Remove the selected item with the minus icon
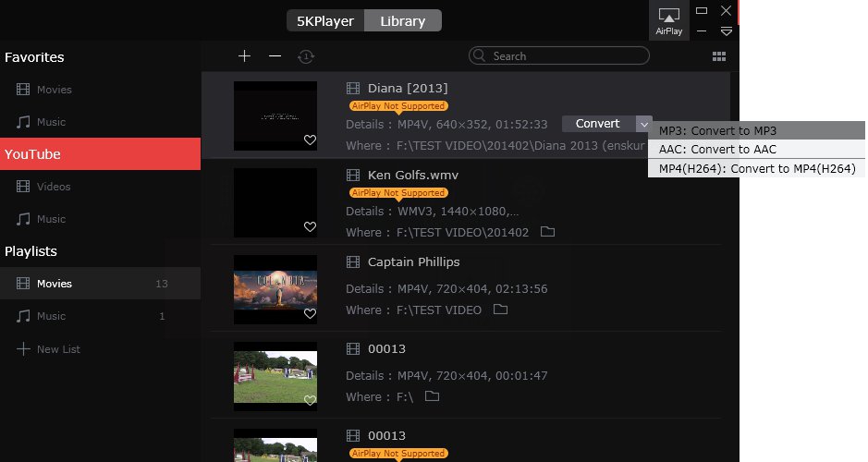 coord(275,55)
